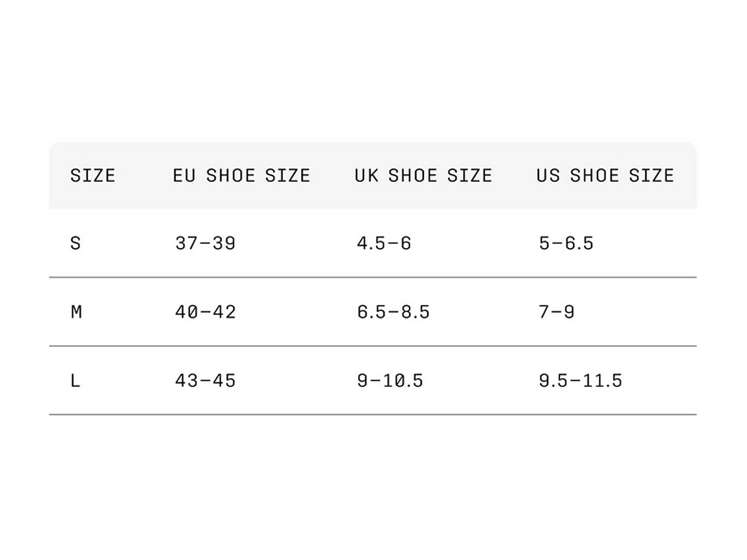The image size is (747, 560).
Task: Click the divider line below the S row
Action: (x=373, y=277)
